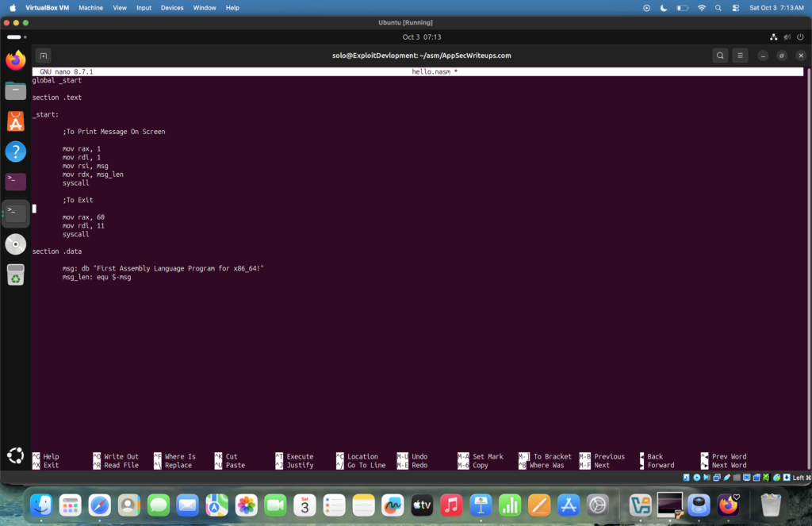The width and height of the screenshot is (812, 526).
Task: Click the screen recording play icon
Action: click(646, 8)
